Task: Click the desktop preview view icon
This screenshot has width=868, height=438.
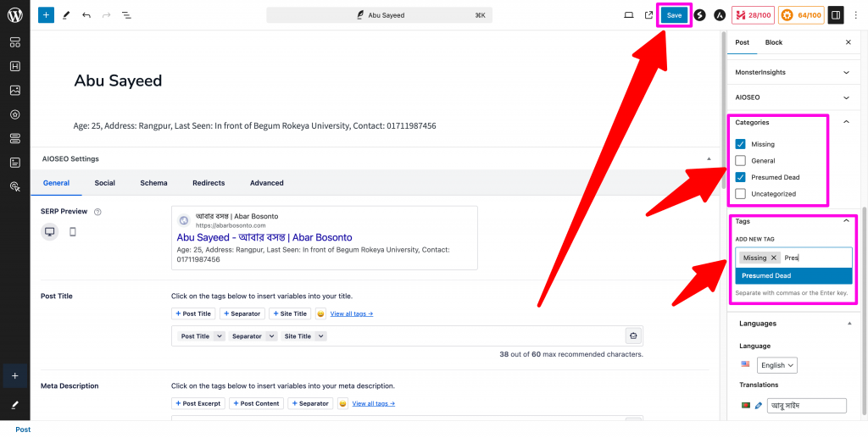Action: click(628, 15)
